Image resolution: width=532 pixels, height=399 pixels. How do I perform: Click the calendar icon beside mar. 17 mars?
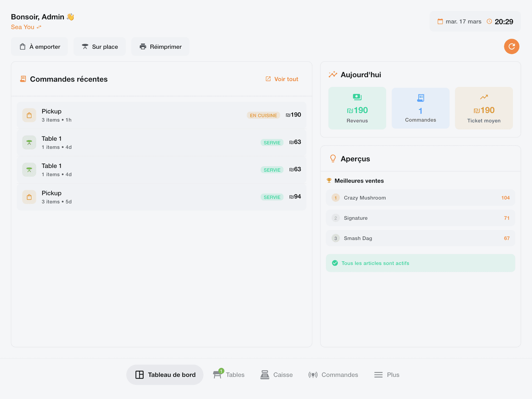click(x=440, y=21)
